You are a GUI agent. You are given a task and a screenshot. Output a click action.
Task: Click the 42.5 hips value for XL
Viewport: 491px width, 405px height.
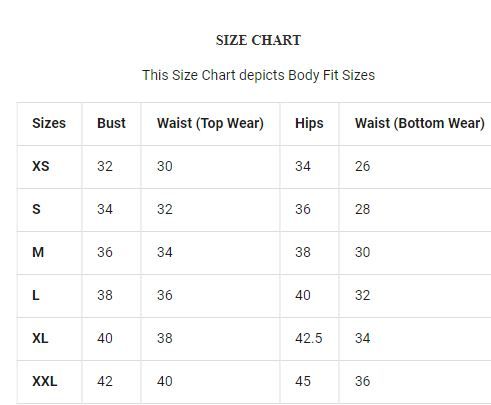click(309, 338)
